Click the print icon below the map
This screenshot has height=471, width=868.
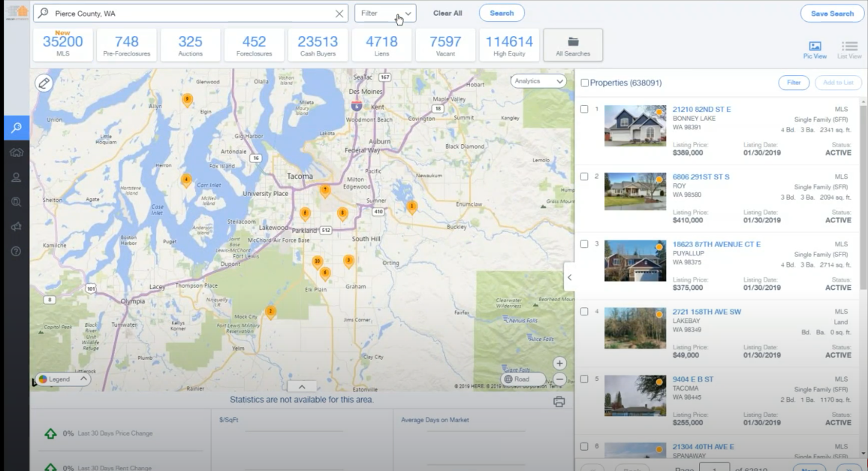[559, 402]
